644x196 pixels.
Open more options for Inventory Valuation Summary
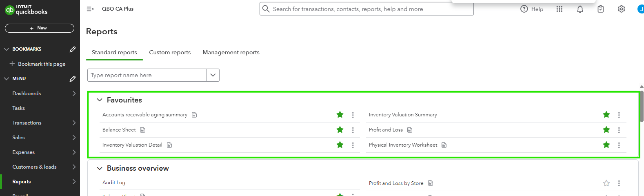click(x=619, y=115)
